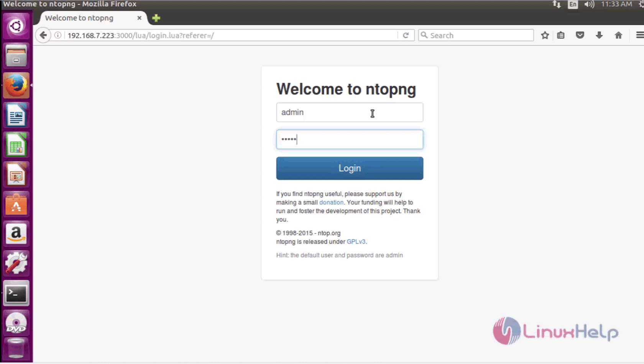The width and height of the screenshot is (644, 364).
Task: Launch LibreOffice Writer from dock
Action: (16, 115)
